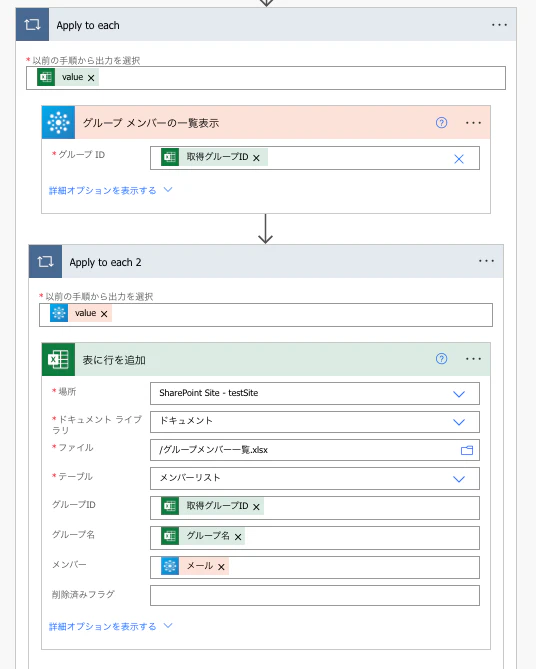Show advanced options for 表に行を追加
The image size is (536, 669).
pos(102,626)
